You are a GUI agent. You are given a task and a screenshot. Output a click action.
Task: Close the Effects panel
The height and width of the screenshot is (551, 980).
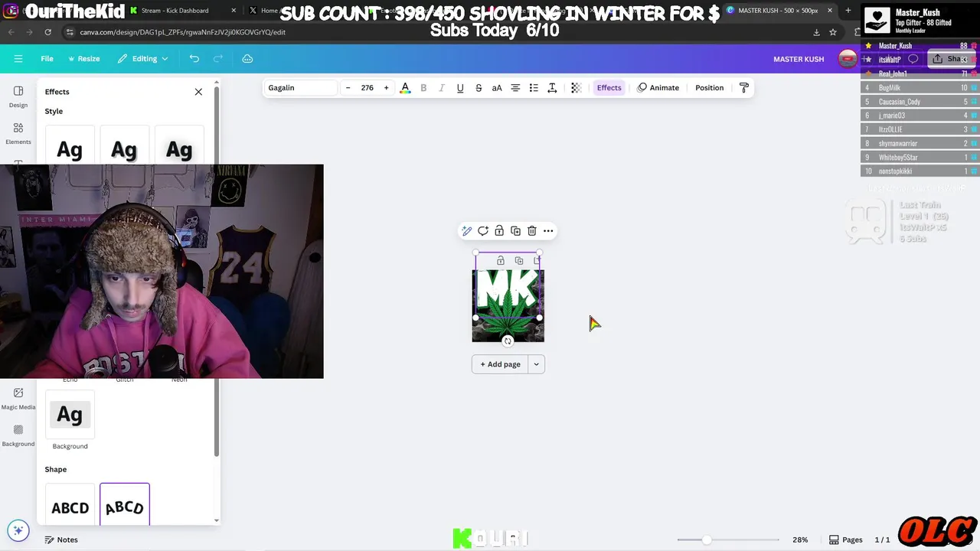tap(198, 92)
